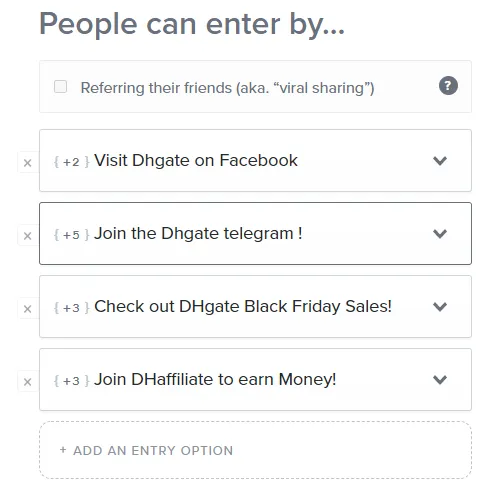Click Add an Entry Option button
The height and width of the screenshot is (489, 493).
coord(255,450)
